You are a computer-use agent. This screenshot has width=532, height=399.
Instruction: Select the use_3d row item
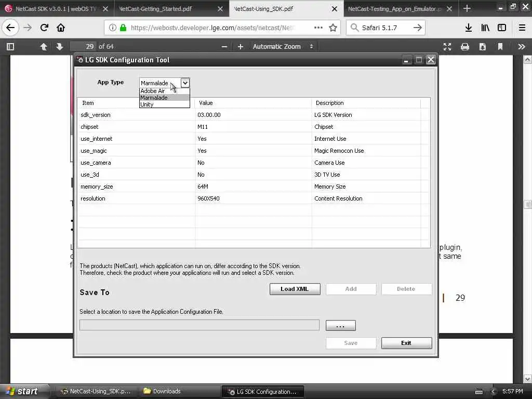click(x=90, y=175)
